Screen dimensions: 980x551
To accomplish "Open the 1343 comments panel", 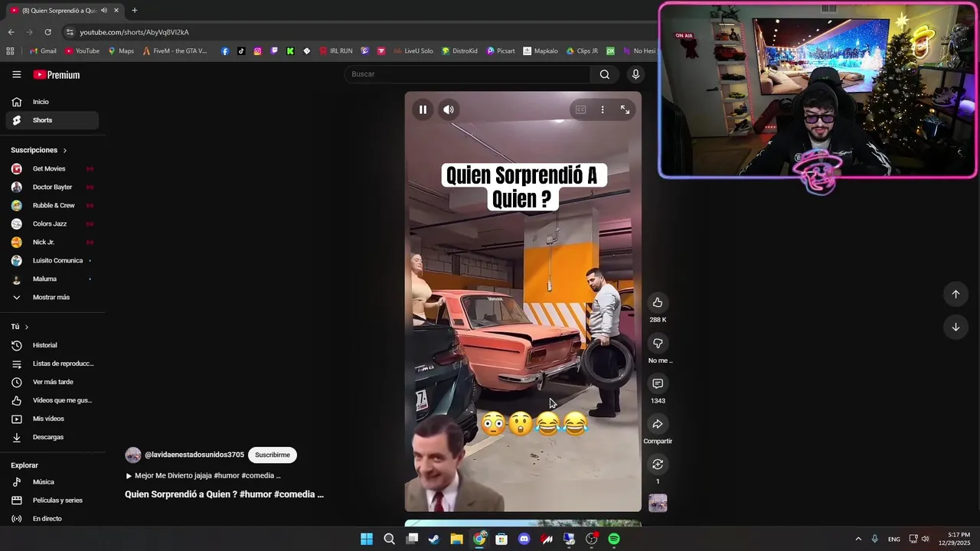I will point(658,383).
